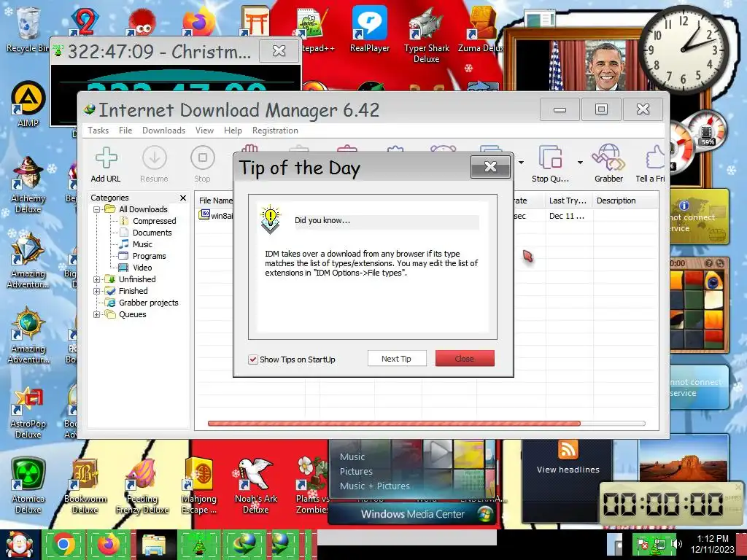Screen dimensions: 747x560
Task: Open the File menu
Action: click(x=125, y=131)
